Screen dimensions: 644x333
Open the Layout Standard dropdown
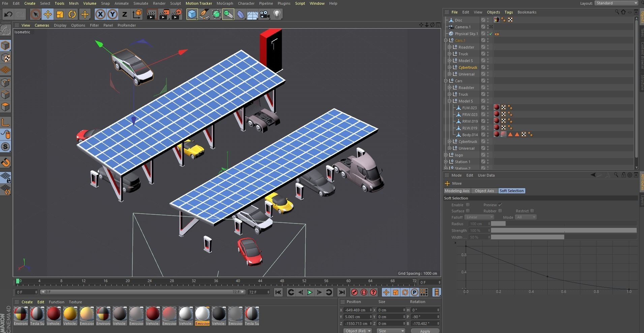click(616, 3)
